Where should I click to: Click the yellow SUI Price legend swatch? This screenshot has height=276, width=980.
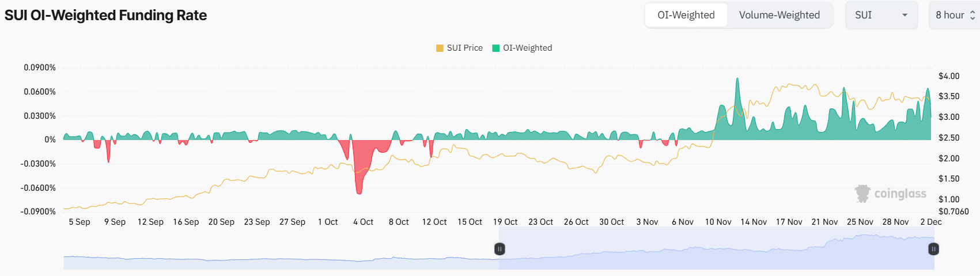[440, 48]
